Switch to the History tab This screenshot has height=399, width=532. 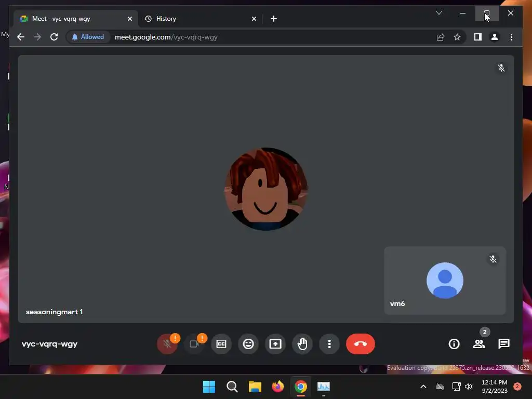click(200, 19)
